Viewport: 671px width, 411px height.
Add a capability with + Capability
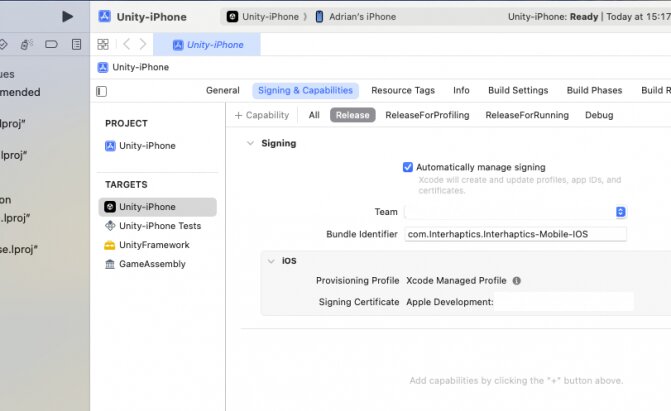coord(262,115)
